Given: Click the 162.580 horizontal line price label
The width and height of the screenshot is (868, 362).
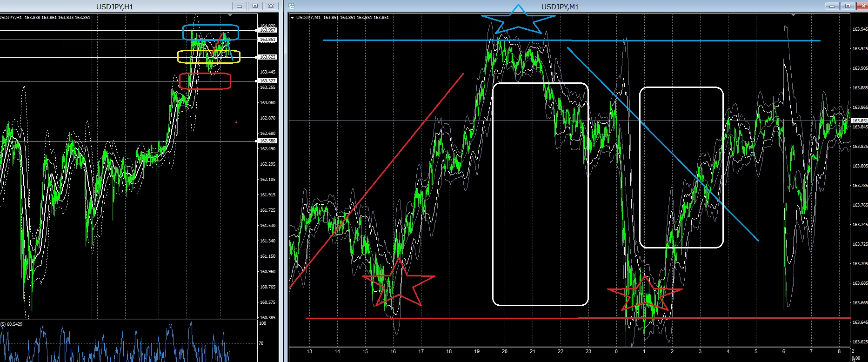Looking at the screenshot, I should point(267,141).
